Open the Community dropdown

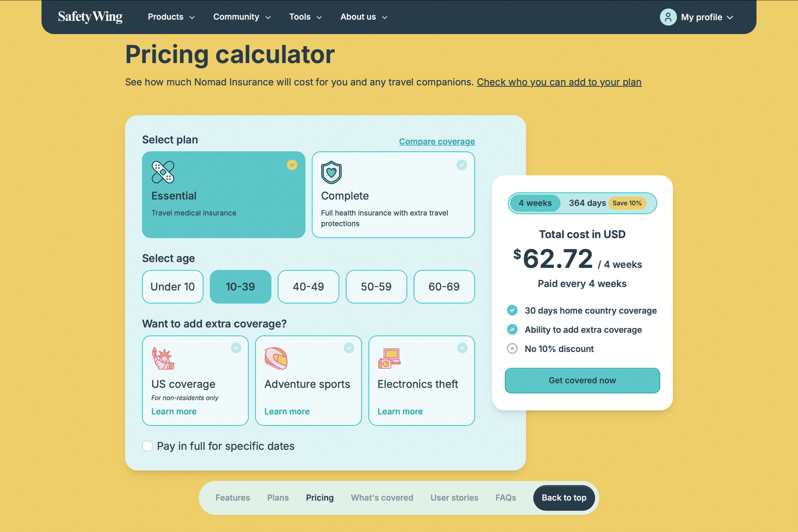pos(242,17)
